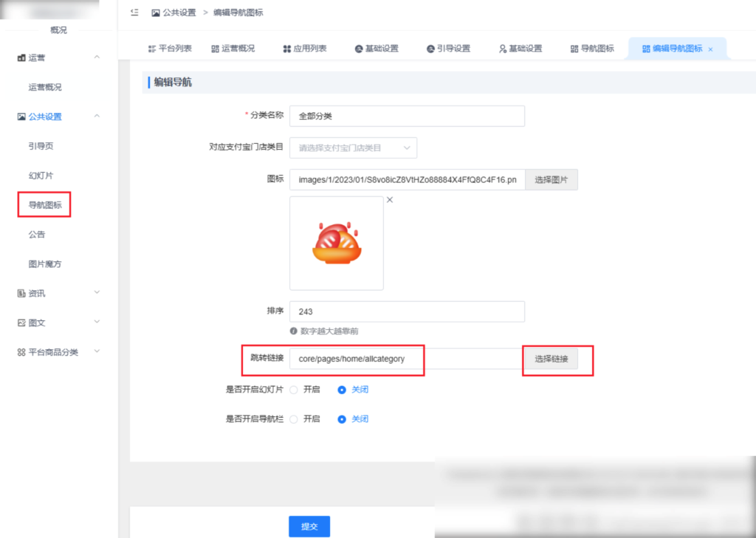This screenshot has height=538, width=756.
Task: Click the 平台列表 tab icon
Action: coord(151,47)
